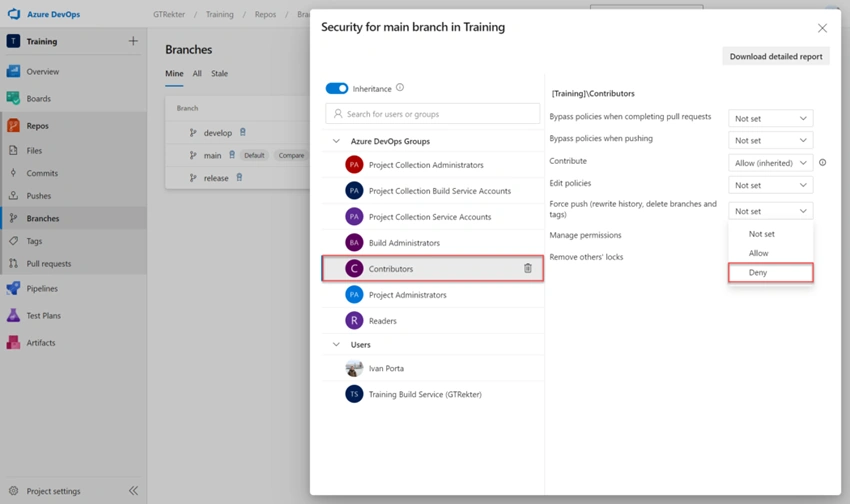This screenshot has width=850, height=504.
Task: Click the release branch name
Action: click(x=216, y=178)
